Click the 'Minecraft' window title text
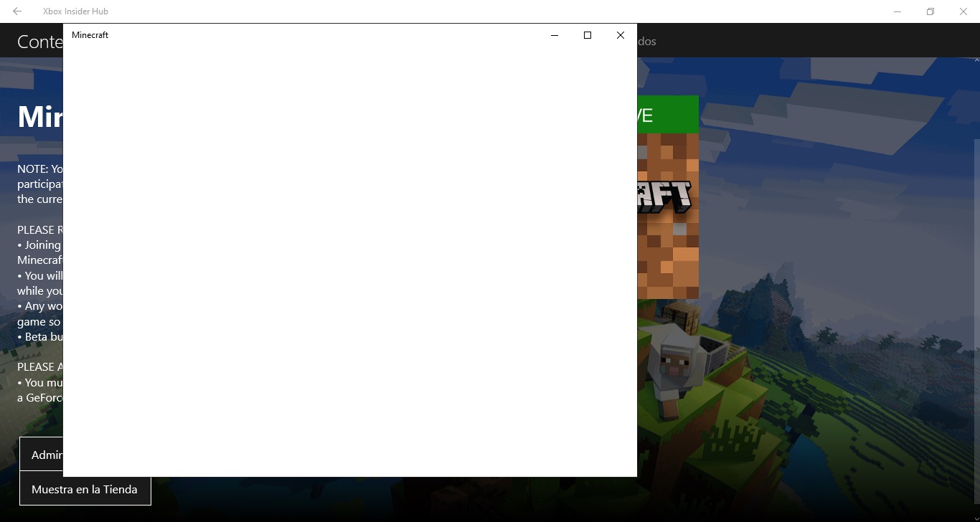Viewport: 980px width, 522px height. tap(90, 35)
